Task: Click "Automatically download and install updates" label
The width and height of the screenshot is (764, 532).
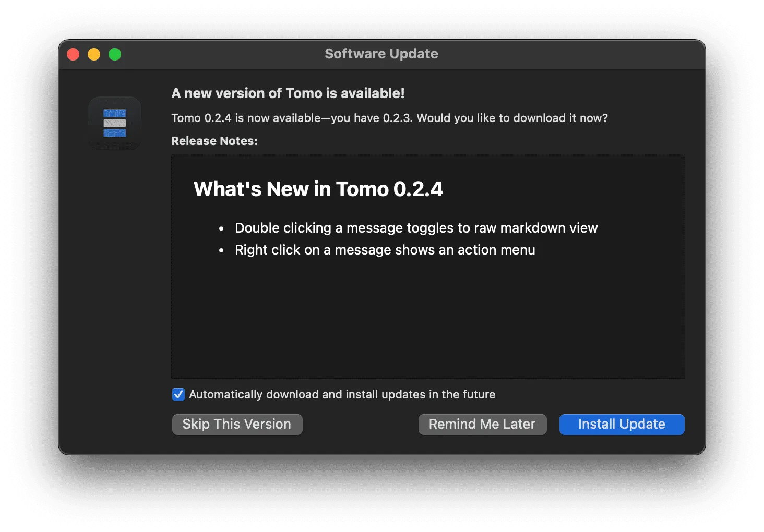Action: 342,394
